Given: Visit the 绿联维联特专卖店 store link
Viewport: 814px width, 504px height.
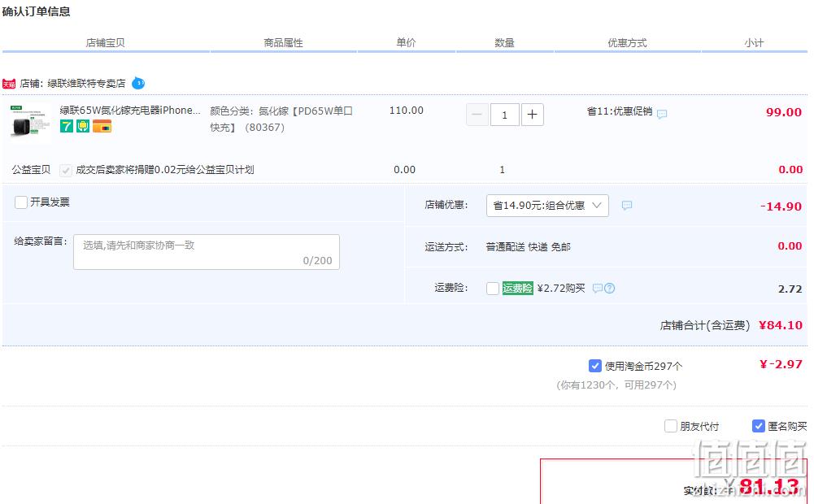Looking at the screenshot, I should (87, 83).
